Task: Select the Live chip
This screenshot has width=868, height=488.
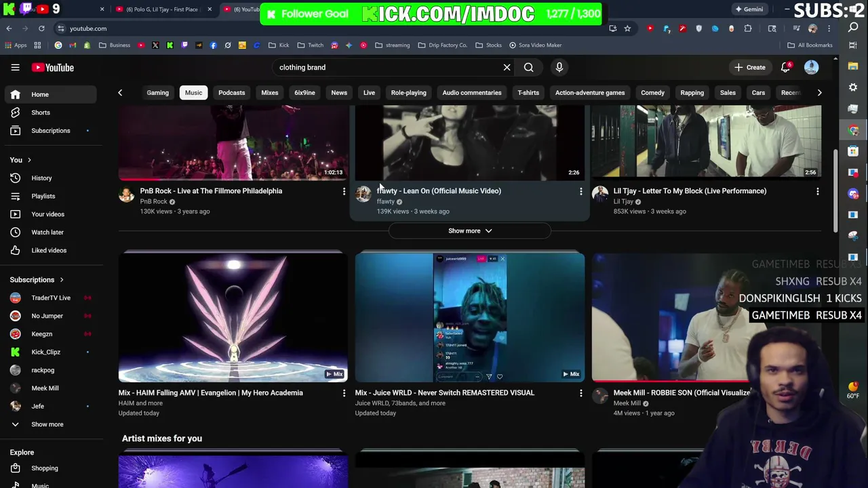Action: 369,93
